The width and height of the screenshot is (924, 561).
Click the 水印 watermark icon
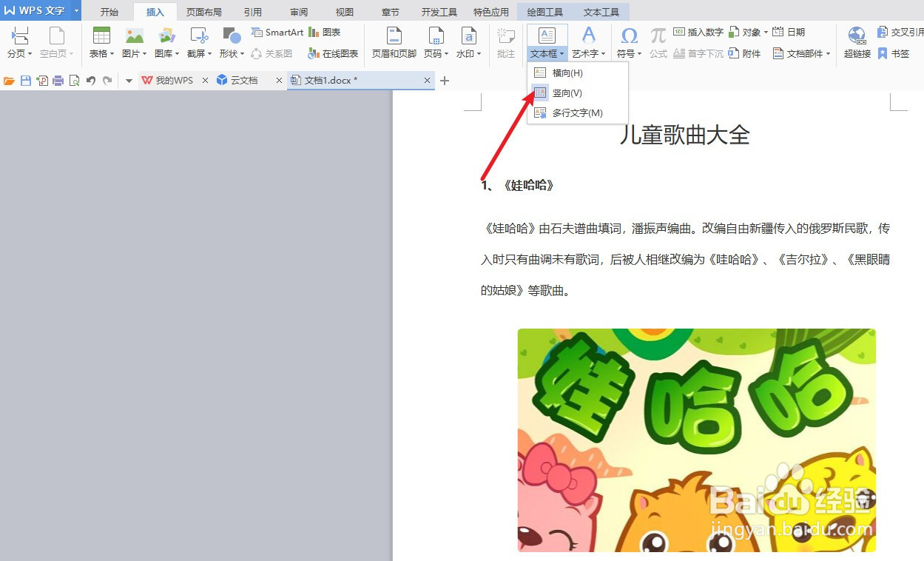pyautogui.click(x=468, y=36)
